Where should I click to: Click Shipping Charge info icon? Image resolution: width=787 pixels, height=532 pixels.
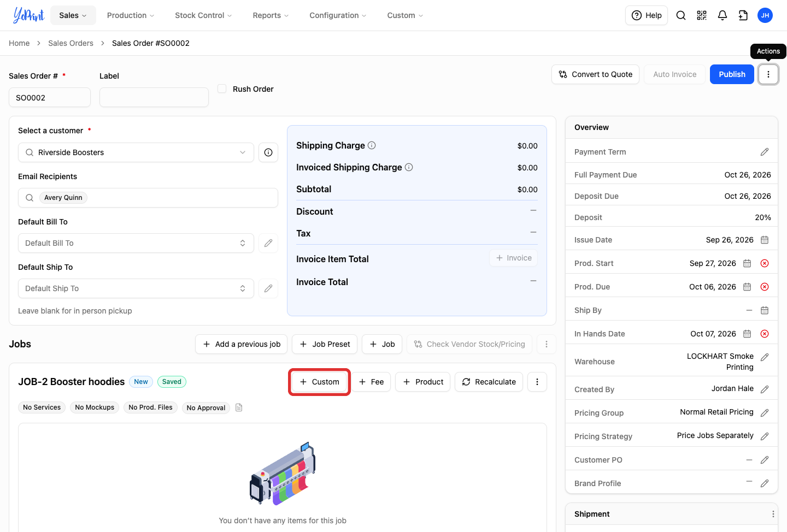(372, 145)
